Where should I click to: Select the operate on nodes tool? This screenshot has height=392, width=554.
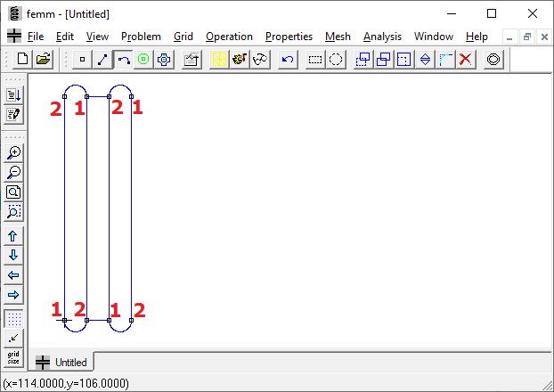[83, 60]
